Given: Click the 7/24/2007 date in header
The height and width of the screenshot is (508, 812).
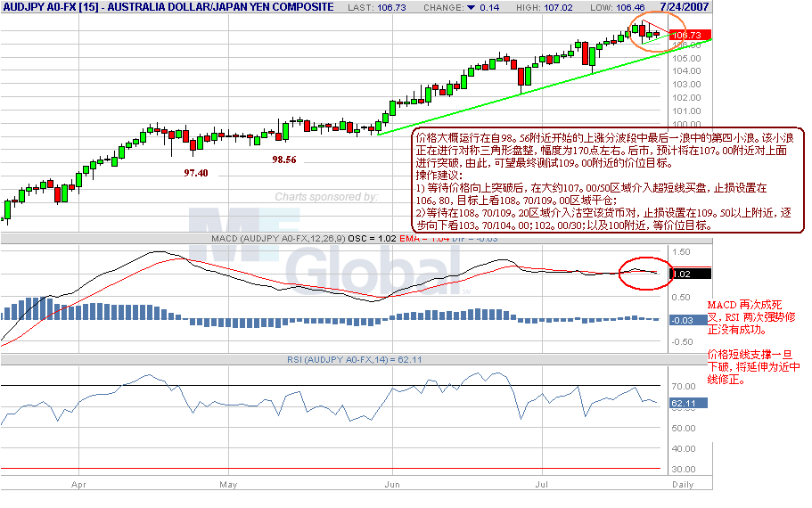Looking at the screenshot, I should [x=684, y=7].
